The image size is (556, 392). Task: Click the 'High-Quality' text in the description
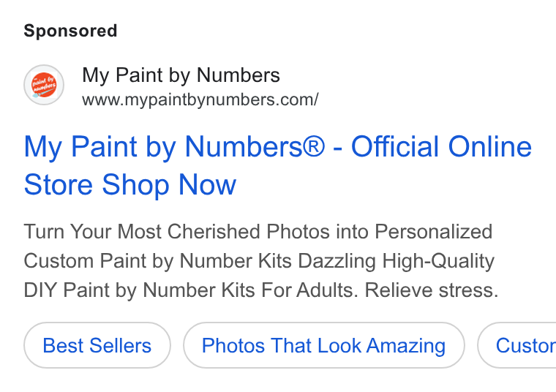point(438,261)
